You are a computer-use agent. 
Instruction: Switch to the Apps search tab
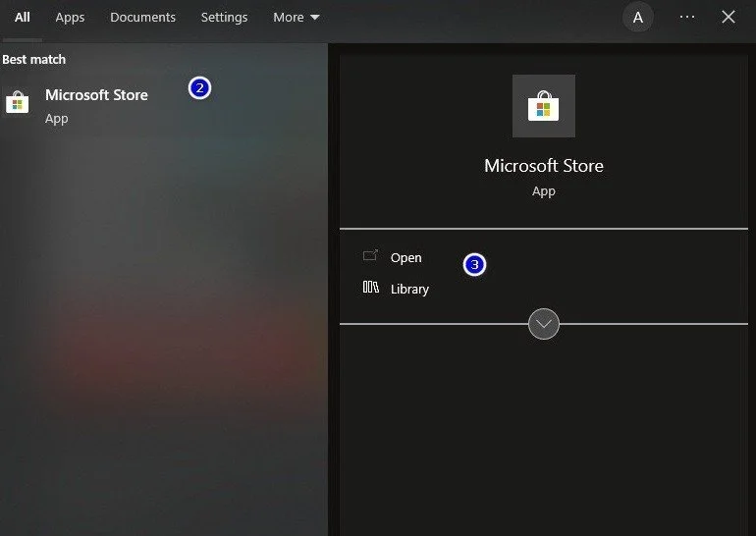70,18
